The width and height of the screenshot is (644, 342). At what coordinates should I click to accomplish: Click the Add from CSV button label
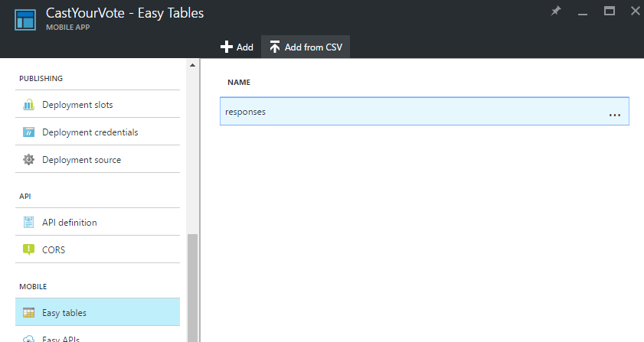313,47
